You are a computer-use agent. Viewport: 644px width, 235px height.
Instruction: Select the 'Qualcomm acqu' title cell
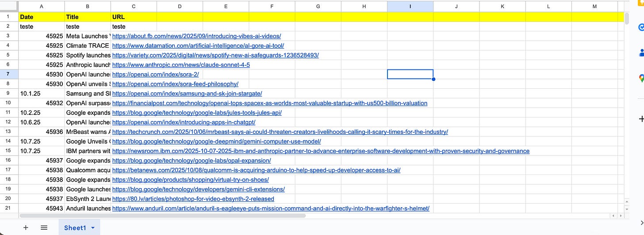click(x=88, y=170)
